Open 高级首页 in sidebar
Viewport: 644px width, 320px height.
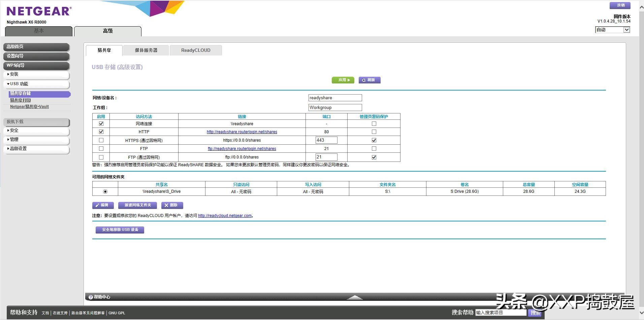(36, 47)
